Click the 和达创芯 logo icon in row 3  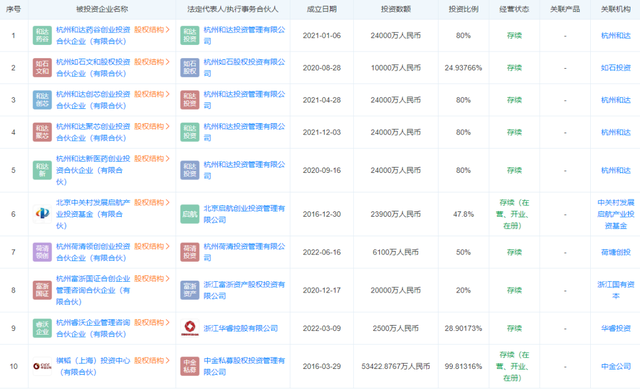tap(42, 100)
